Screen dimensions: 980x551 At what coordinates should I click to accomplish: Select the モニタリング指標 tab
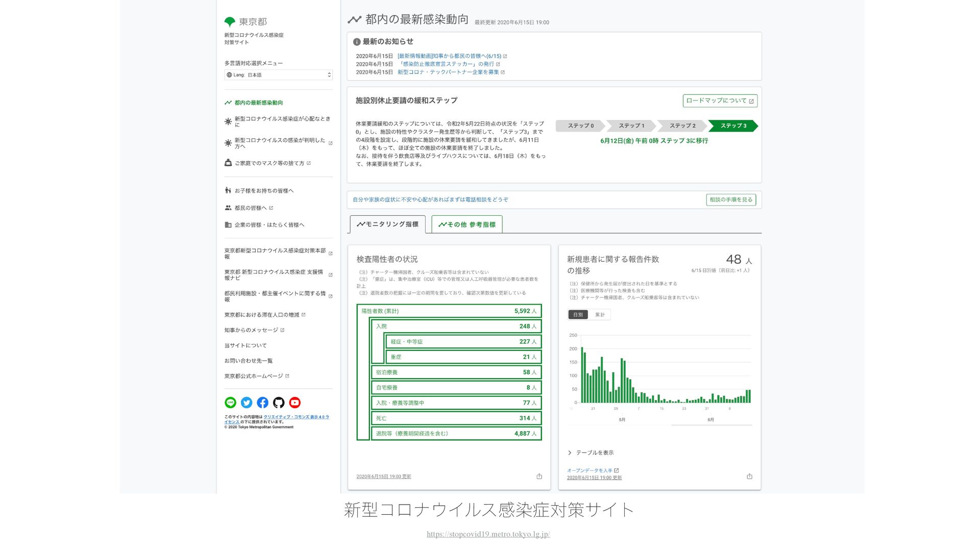click(387, 224)
